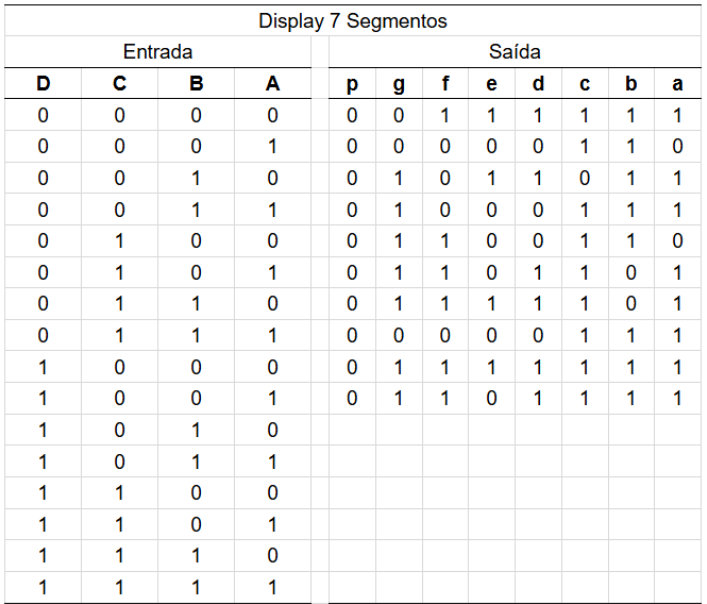707x604 pixels.
Task: Click the lowercase c header under Saída
Action: pyautogui.click(x=585, y=85)
